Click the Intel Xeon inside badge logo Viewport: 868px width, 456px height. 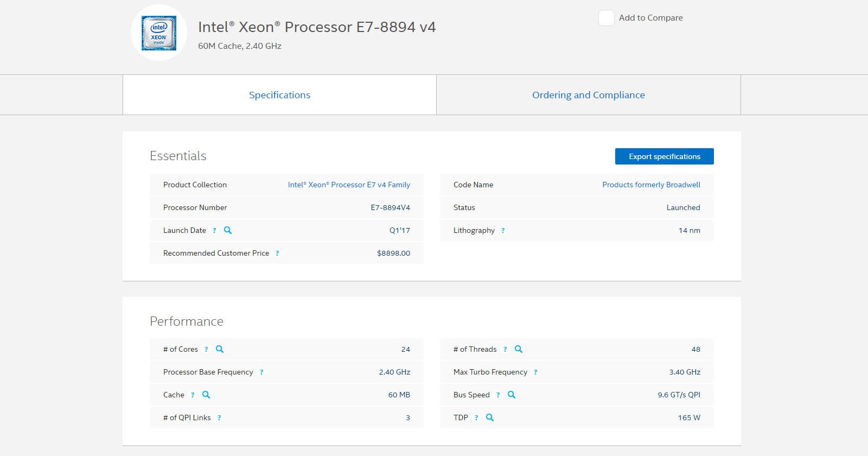point(159,33)
